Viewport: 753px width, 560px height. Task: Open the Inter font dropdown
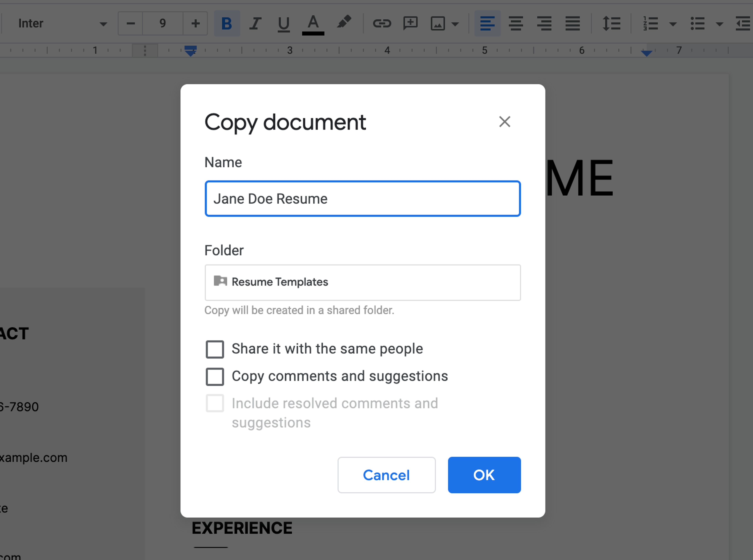61,23
